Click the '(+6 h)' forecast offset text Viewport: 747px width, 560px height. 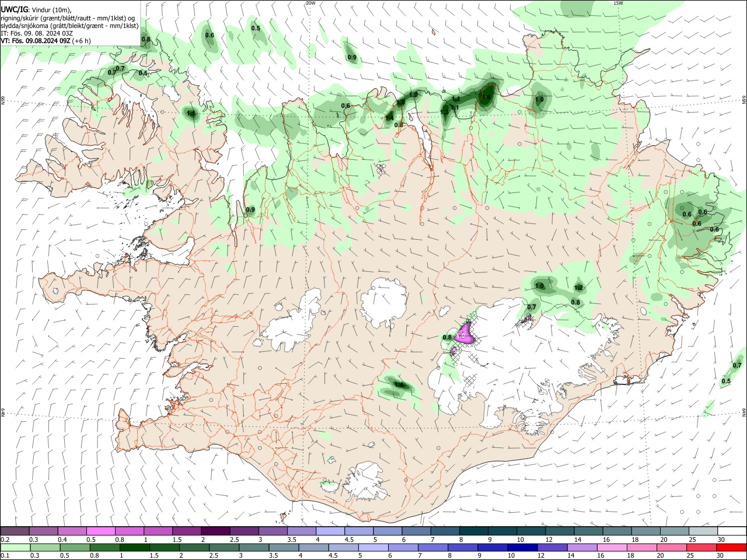(82, 41)
